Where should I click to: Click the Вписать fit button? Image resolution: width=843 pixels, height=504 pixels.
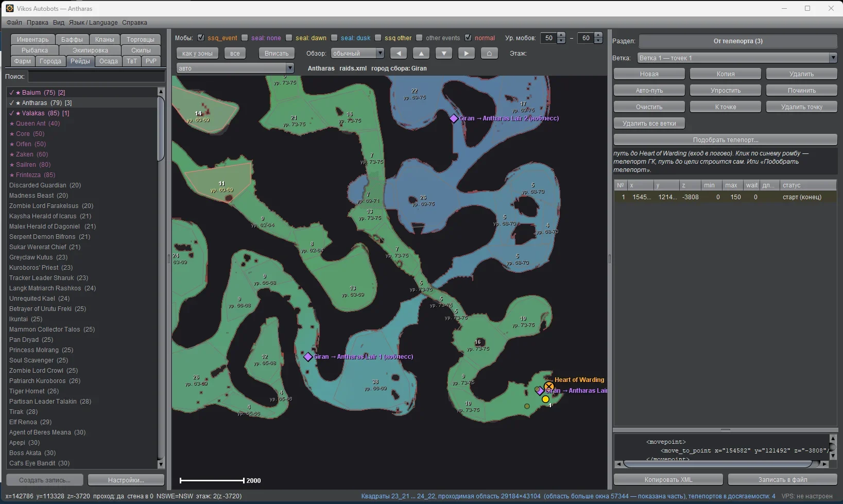pyautogui.click(x=277, y=53)
